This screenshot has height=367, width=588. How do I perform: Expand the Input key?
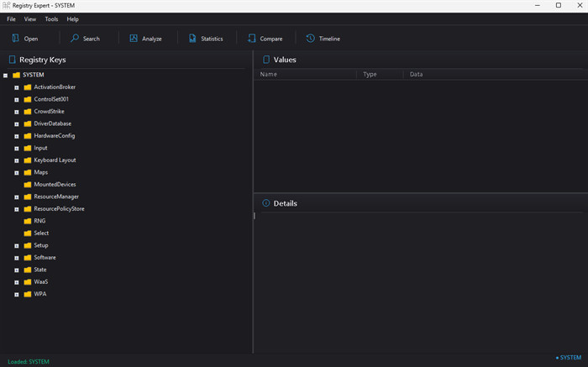click(17, 149)
